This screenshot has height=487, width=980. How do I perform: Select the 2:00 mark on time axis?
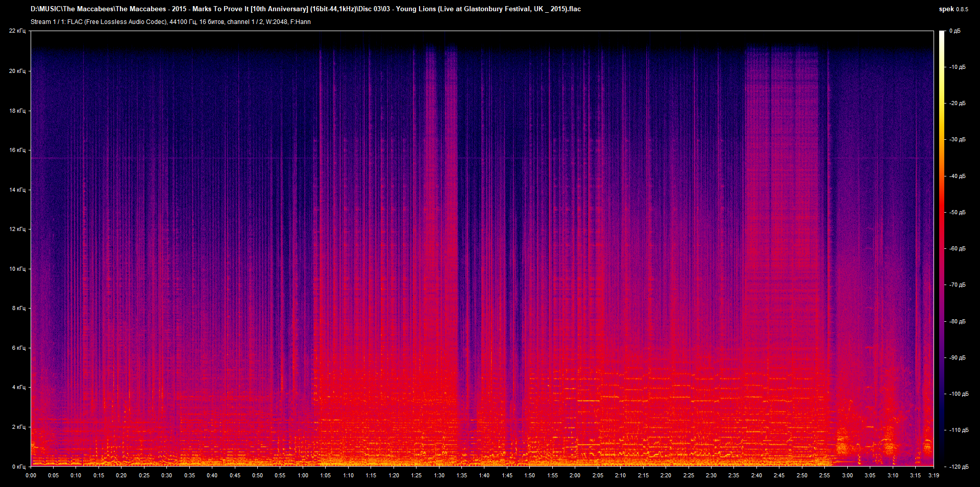[575, 475]
